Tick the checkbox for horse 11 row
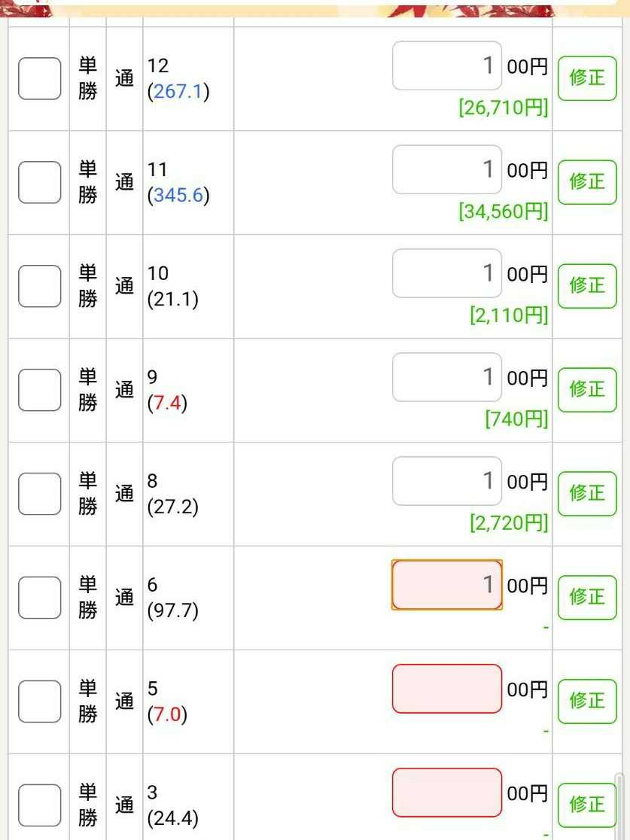The width and height of the screenshot is (630, 840). pos(39,182)
